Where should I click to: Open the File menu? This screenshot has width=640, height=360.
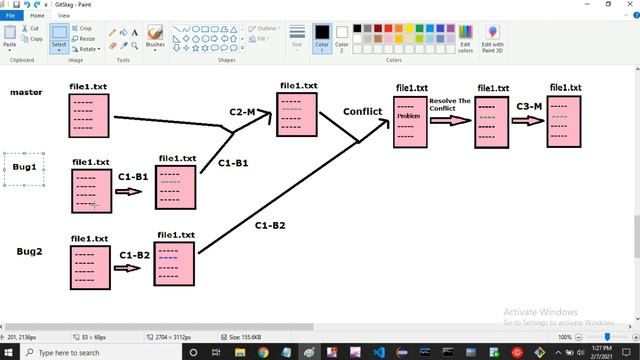tap(11, 16)
